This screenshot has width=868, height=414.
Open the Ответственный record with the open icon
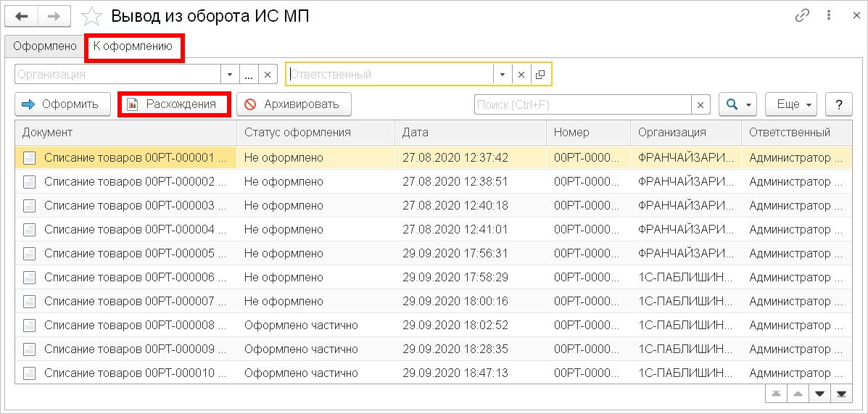[x=540, y=74]
